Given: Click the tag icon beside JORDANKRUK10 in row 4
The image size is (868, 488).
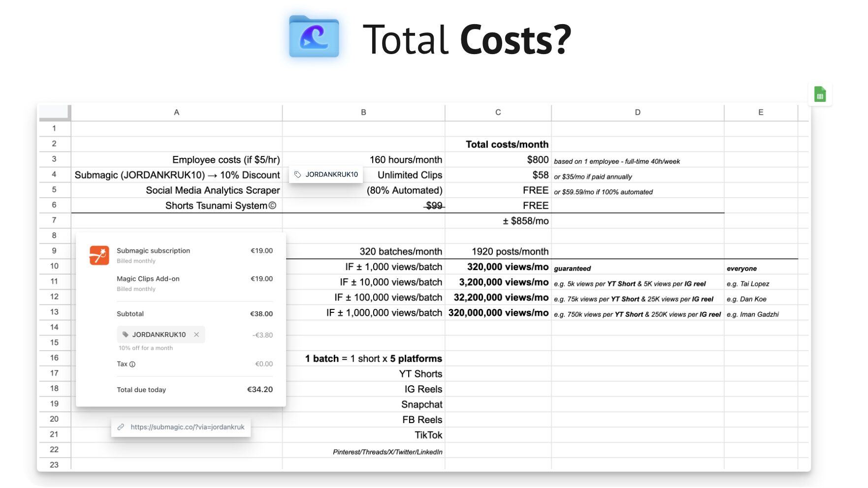Looking at the screenshot, I should coord(298,175).
